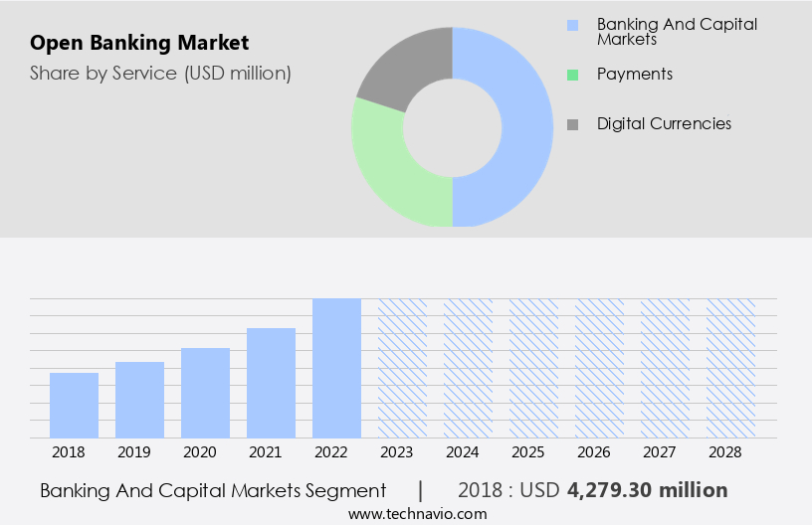Click the 2020 axis label
The width and height of the screenshot is (812, 525).
[200, 452]
